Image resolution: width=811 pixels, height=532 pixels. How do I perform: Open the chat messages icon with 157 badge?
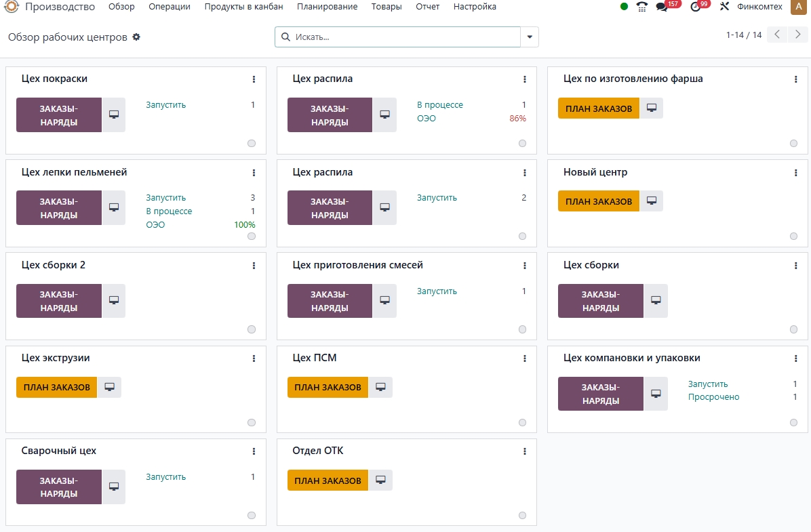662,7
